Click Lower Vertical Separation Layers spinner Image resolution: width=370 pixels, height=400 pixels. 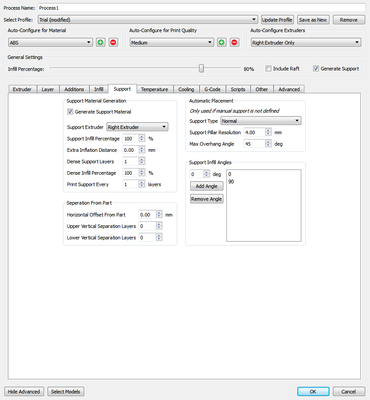[151, 238]
